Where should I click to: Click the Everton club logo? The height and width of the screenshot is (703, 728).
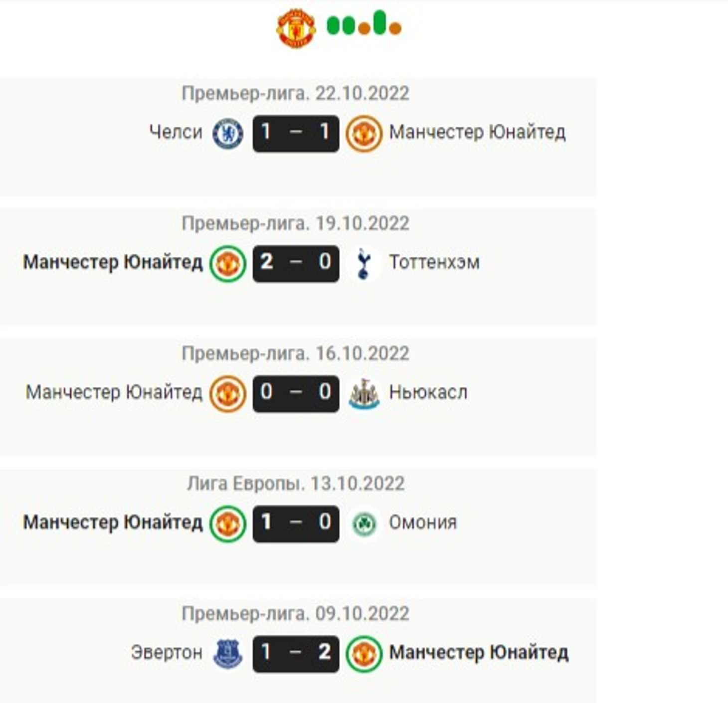(228, 654)
